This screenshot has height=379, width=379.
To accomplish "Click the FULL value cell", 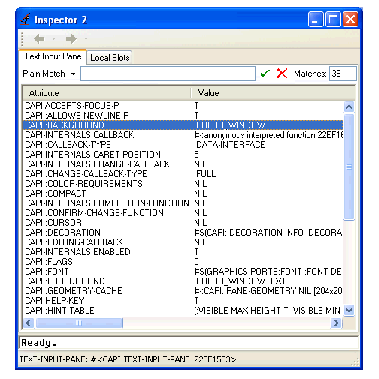I will click(206, 174).
